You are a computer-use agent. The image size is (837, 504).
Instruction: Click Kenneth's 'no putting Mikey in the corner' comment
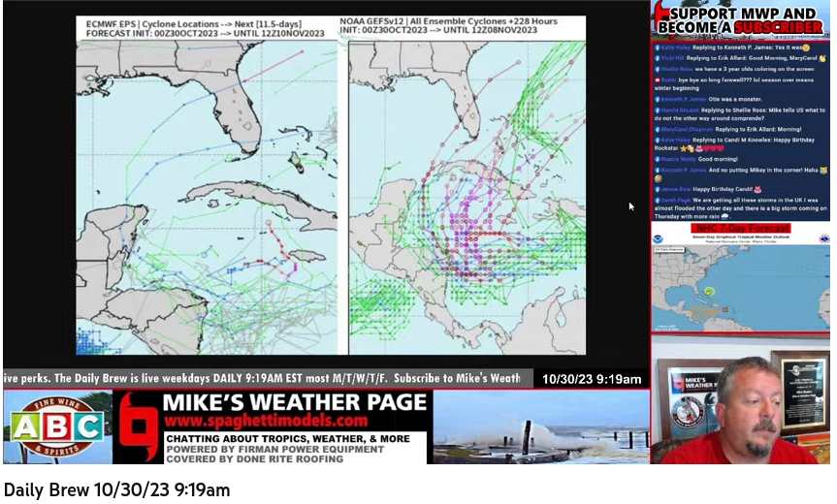(x=741, y=173)
